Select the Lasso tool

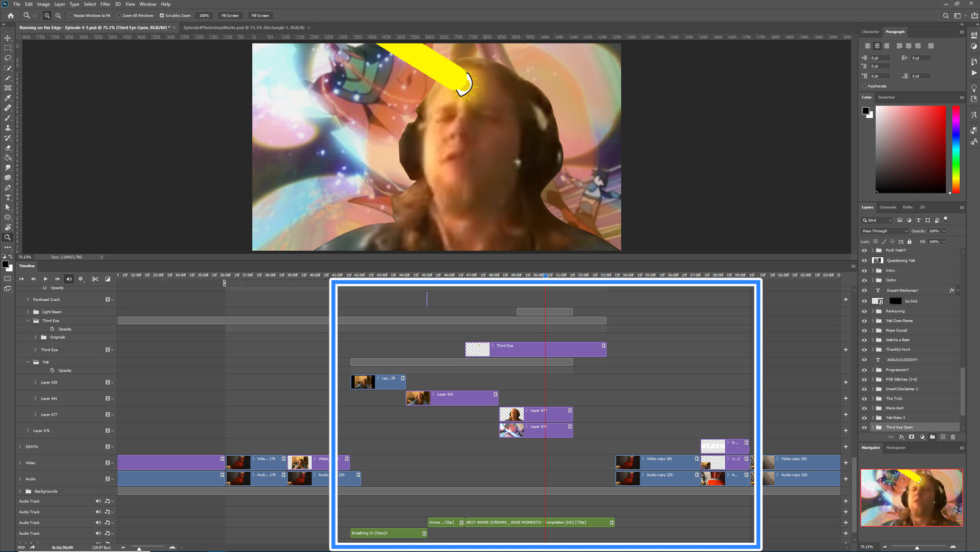click(x=8, y=58)
